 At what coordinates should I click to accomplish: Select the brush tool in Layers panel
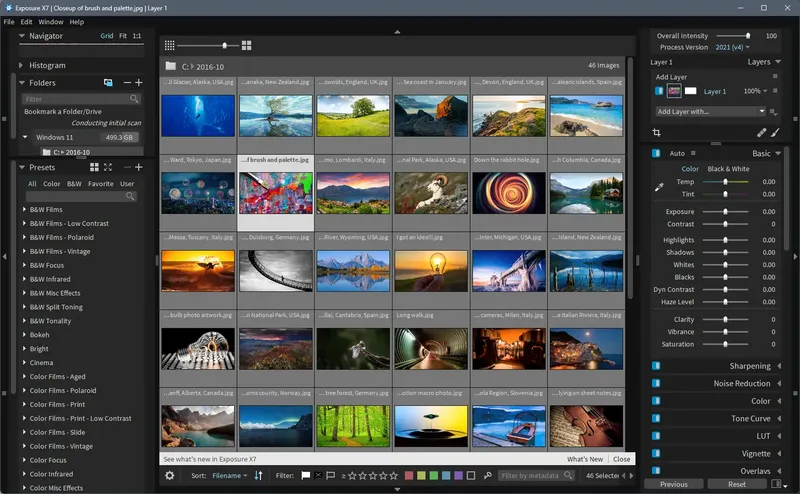(775, 133)
